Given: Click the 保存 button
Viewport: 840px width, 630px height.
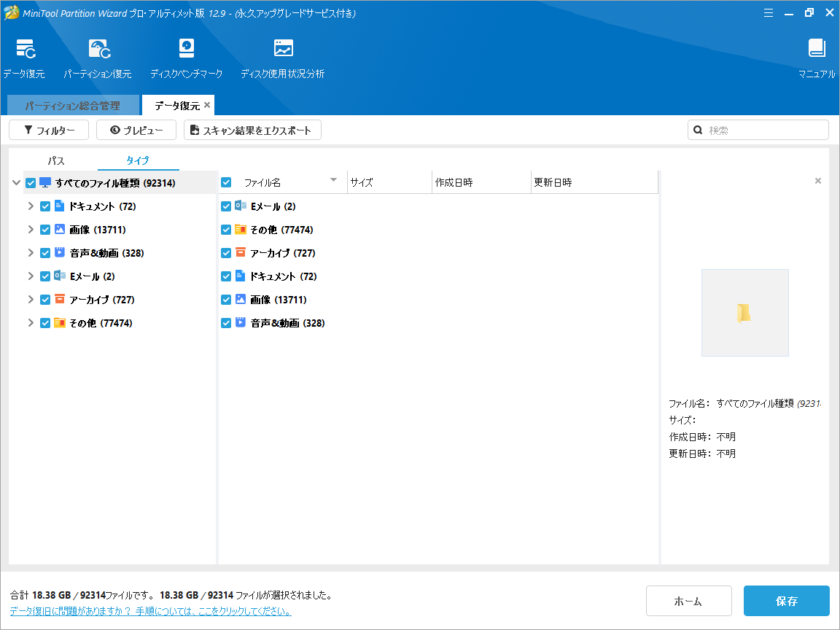Looking at the screenshot, I should (786, 601).
